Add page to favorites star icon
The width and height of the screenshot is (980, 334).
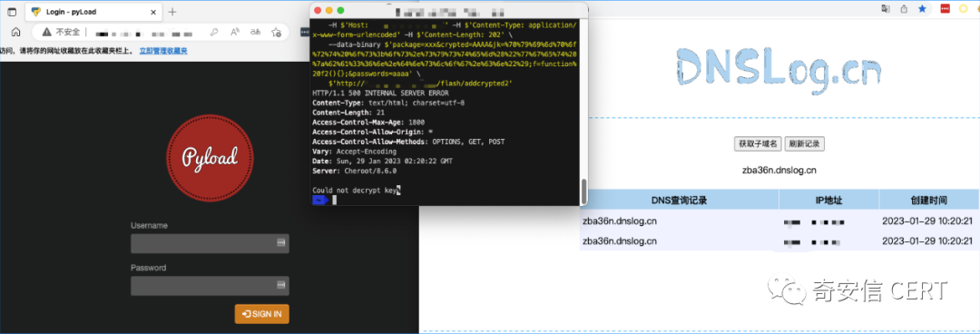pos(276,32)
